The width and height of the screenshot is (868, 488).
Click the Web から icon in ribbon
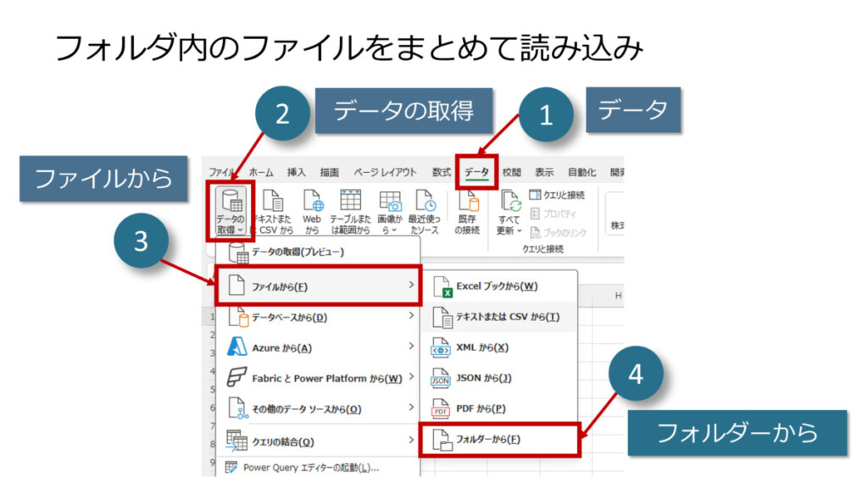[312, 211]
